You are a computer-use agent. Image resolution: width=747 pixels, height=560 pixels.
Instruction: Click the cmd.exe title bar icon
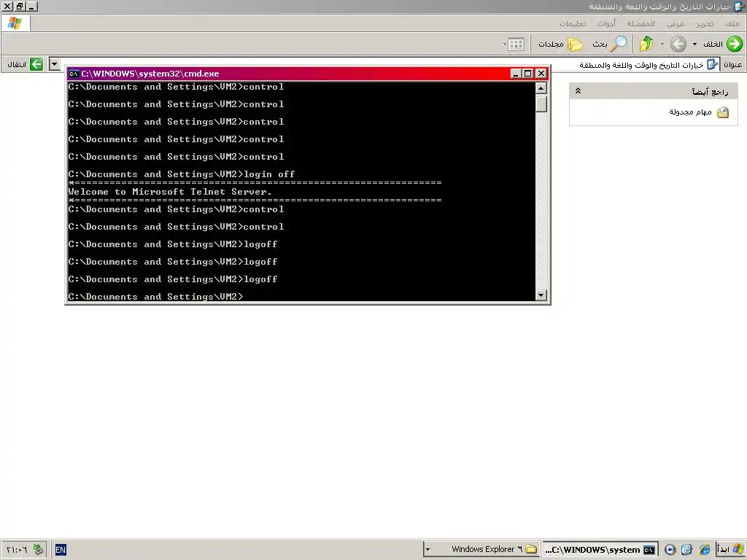click(74, 74)
